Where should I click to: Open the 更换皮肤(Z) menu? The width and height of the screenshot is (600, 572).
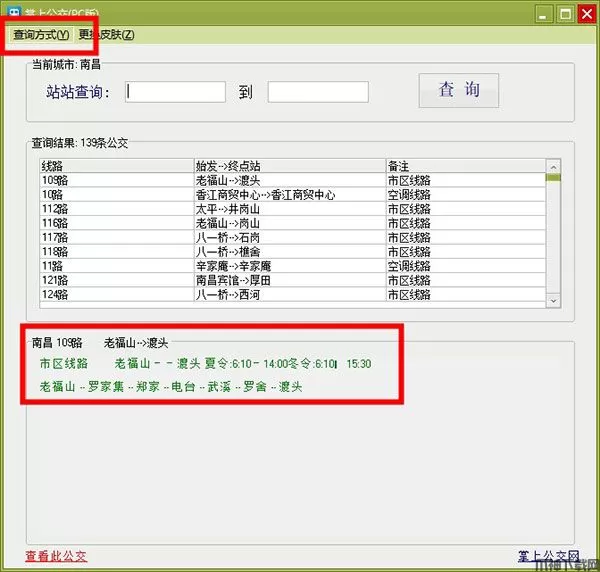pos(106,35)
